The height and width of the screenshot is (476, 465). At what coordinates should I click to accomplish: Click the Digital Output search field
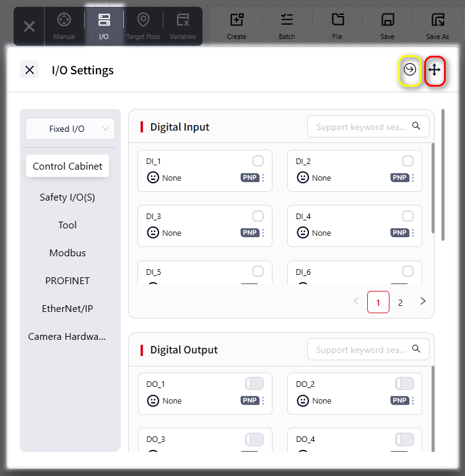[368, 349]
